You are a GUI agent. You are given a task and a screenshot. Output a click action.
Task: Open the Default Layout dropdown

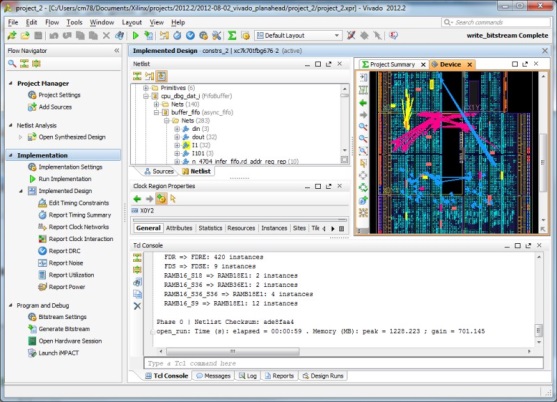click(299, 36)
